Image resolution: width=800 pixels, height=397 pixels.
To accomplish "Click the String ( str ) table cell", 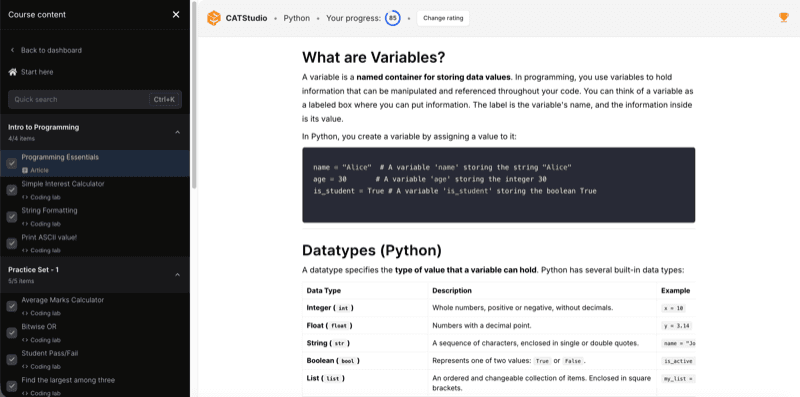I will 365,343.
